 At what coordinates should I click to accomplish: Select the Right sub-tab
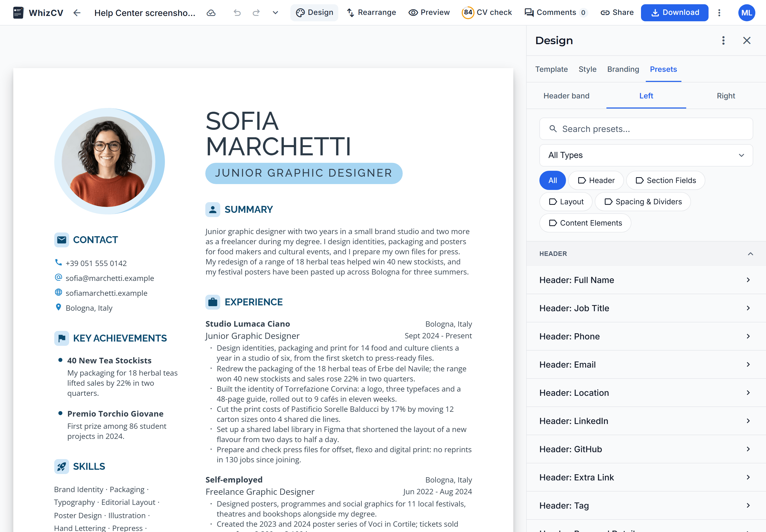coord(726,96)
